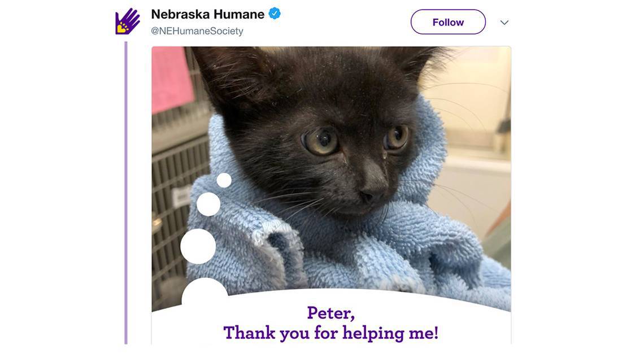Image resolution: width=644 pixels, height=362 pixels.
Task: Select the "Peter," text in the image
Action: 331,313
